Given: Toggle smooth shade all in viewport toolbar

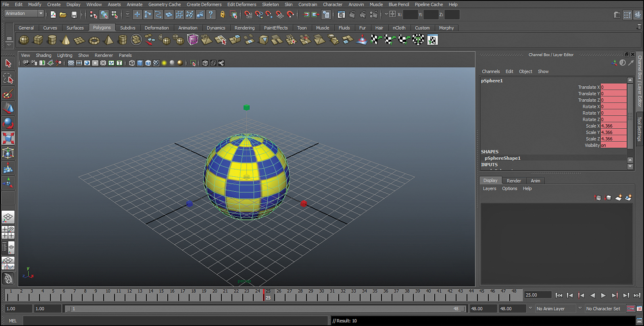Looking at the screenshot, I should [x=140, y=63].
